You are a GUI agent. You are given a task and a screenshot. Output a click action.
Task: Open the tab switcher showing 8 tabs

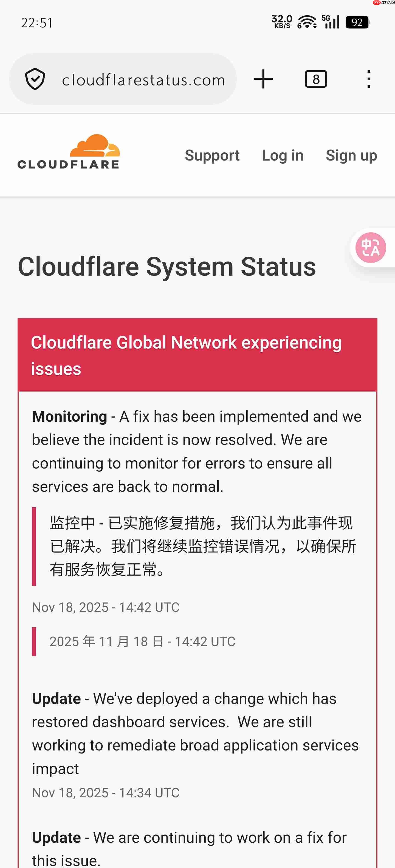316,79
